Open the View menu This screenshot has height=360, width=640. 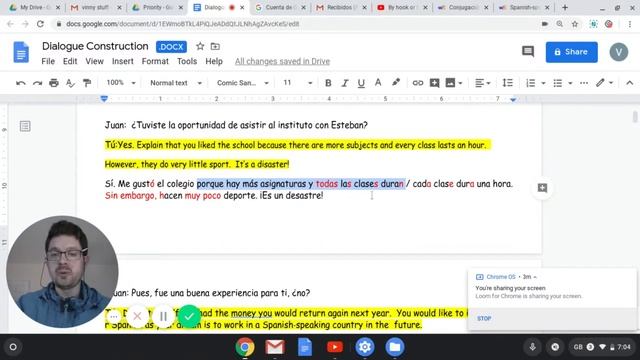[94, 61]
